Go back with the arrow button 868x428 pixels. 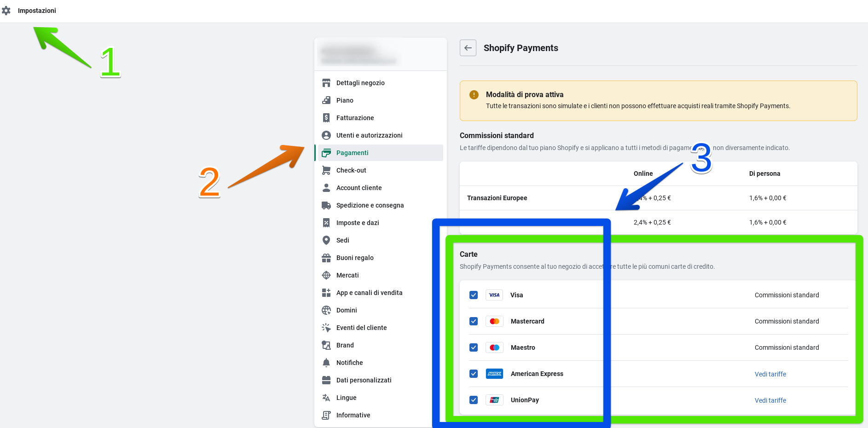click(468, 48)
